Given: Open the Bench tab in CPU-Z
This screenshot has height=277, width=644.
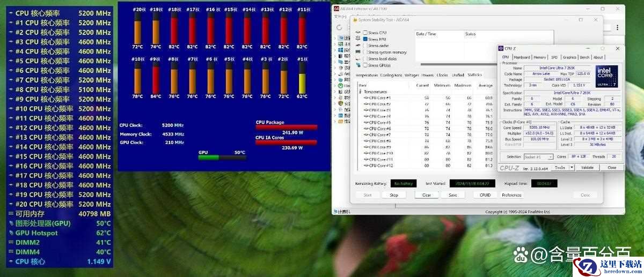Looking at the screenshot, I should point(584,57).
